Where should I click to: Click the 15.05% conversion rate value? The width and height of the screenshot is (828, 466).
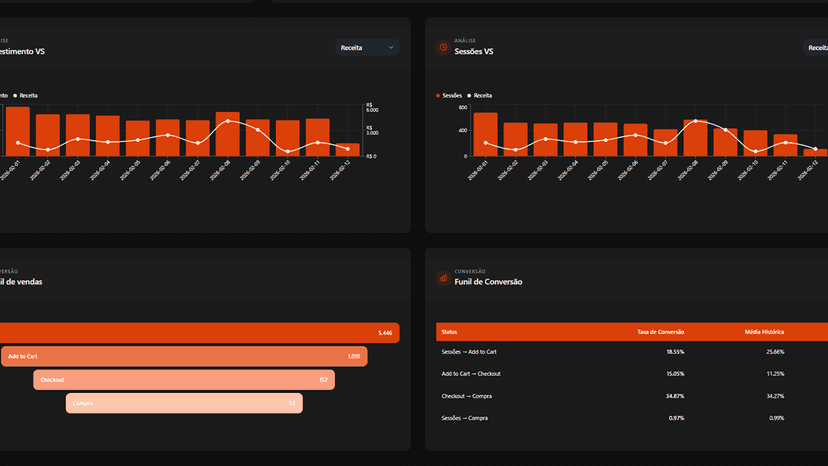coord(675,374)
